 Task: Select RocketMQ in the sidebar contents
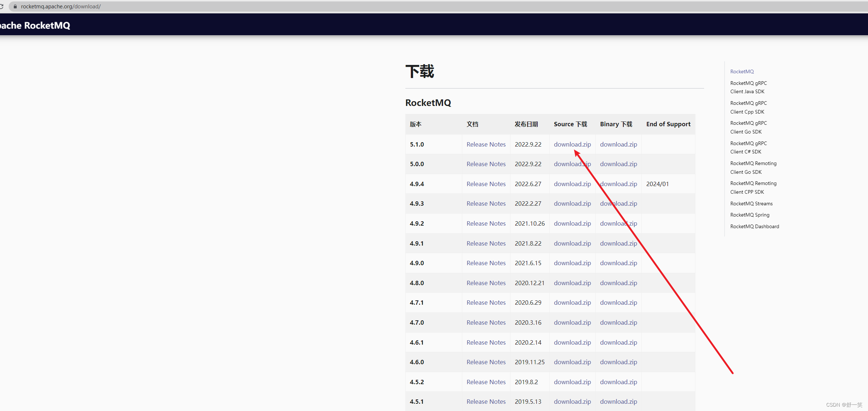[x=742, y=71]
